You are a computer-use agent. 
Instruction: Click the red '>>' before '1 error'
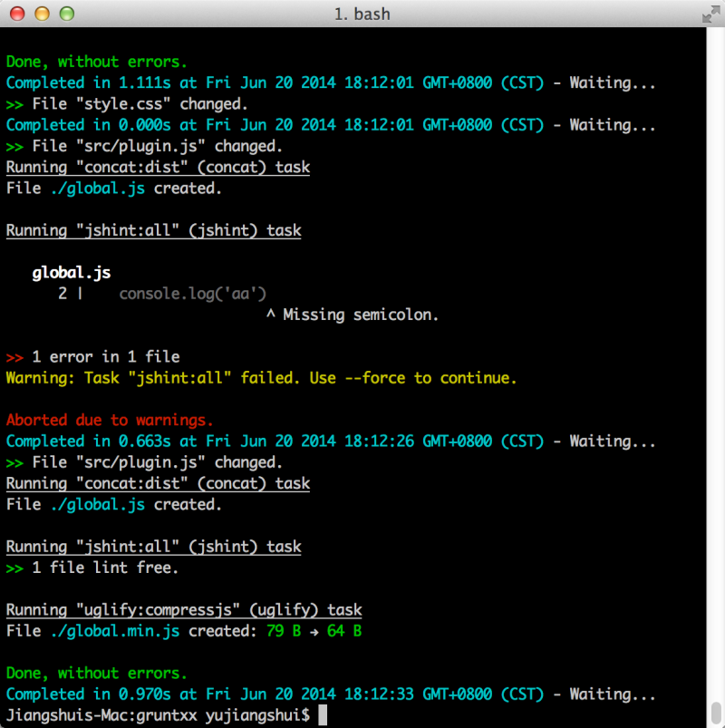pos(14,358)
